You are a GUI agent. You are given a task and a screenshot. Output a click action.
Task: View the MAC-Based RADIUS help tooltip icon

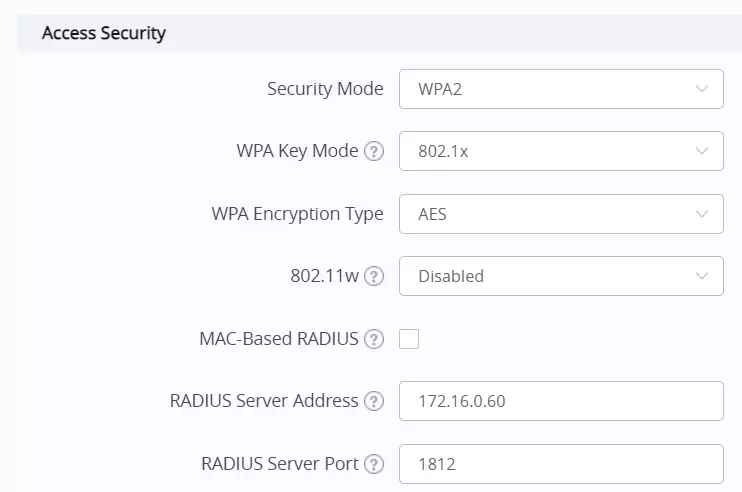tap(374, 339)
